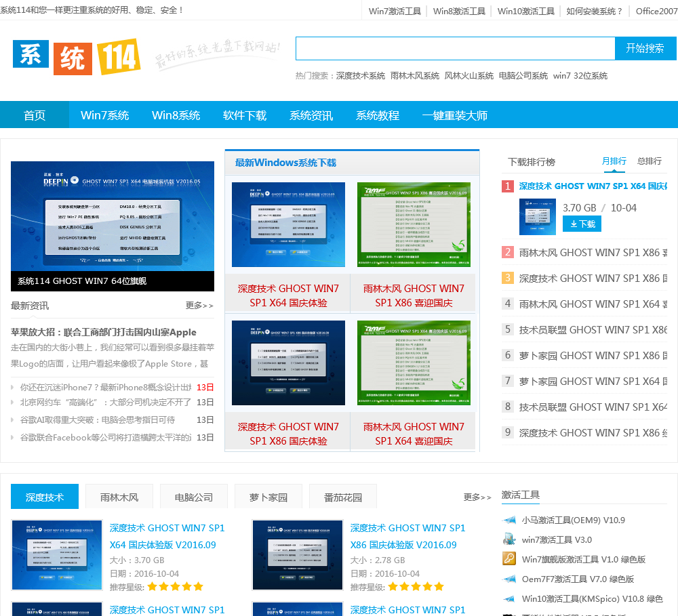Select the 萝卜家园 category tab
This screenshot has height=616, width=678.
click(x=268, y=497)
